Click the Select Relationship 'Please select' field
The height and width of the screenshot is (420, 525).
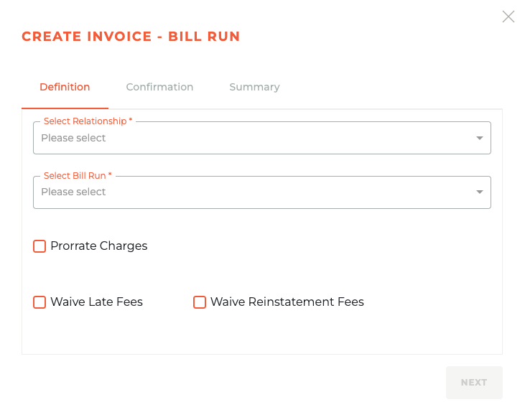(262, 138)
